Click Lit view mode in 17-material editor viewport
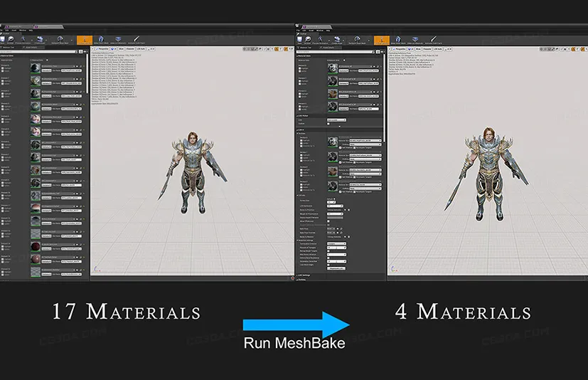The height and width of the screenshot is (380, 588). (x=114, y=49)
